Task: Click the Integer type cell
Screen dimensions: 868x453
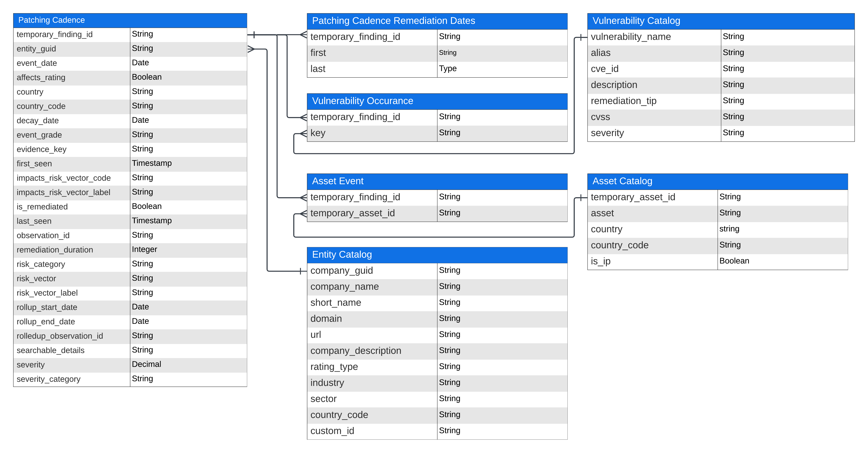Action: 144,249
